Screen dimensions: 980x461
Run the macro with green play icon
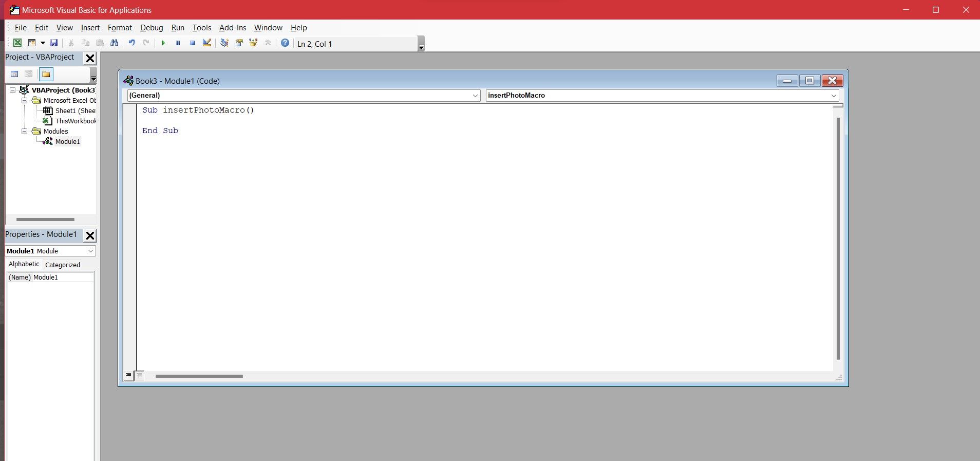163,43
